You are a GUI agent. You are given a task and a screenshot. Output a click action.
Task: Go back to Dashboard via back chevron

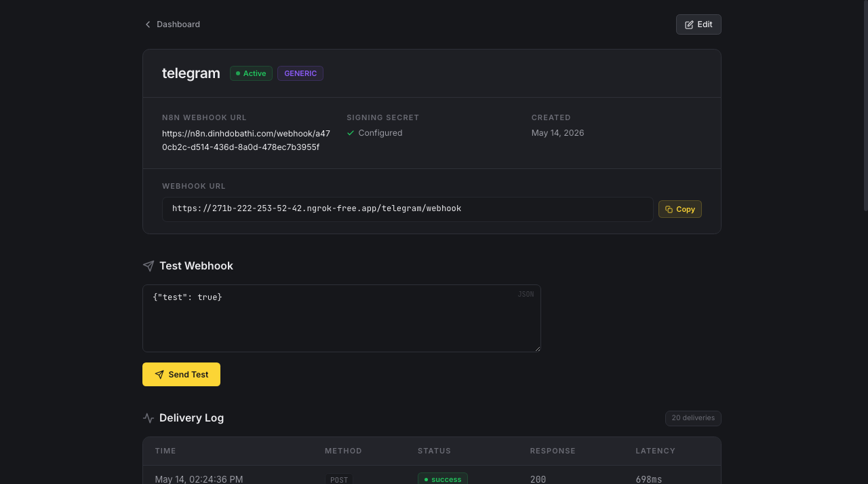[148, 24]
